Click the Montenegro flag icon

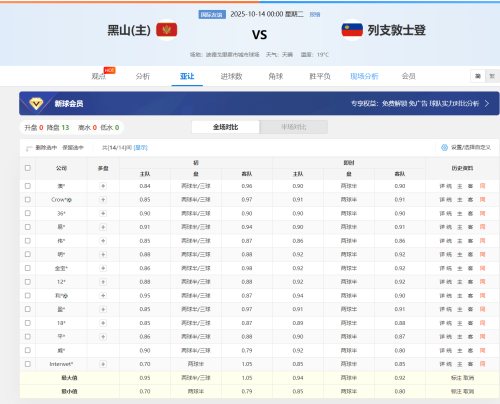pyautogui.click(x=167, y=30)
